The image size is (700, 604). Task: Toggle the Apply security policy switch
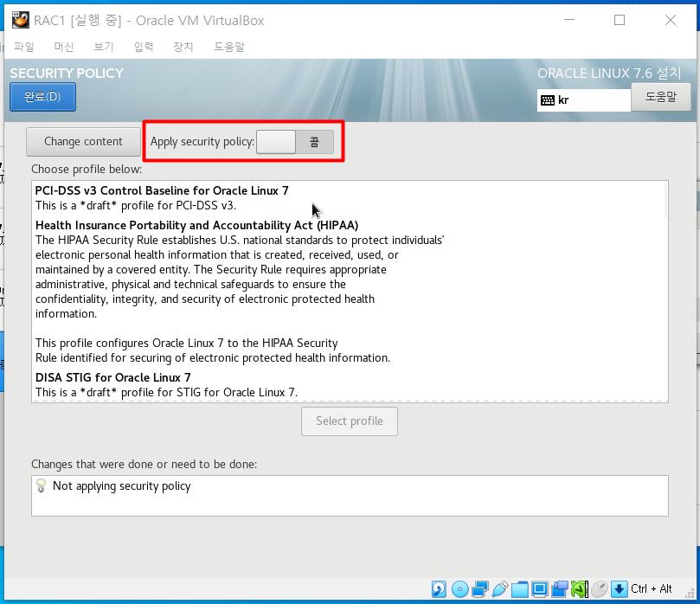[295, 142]
